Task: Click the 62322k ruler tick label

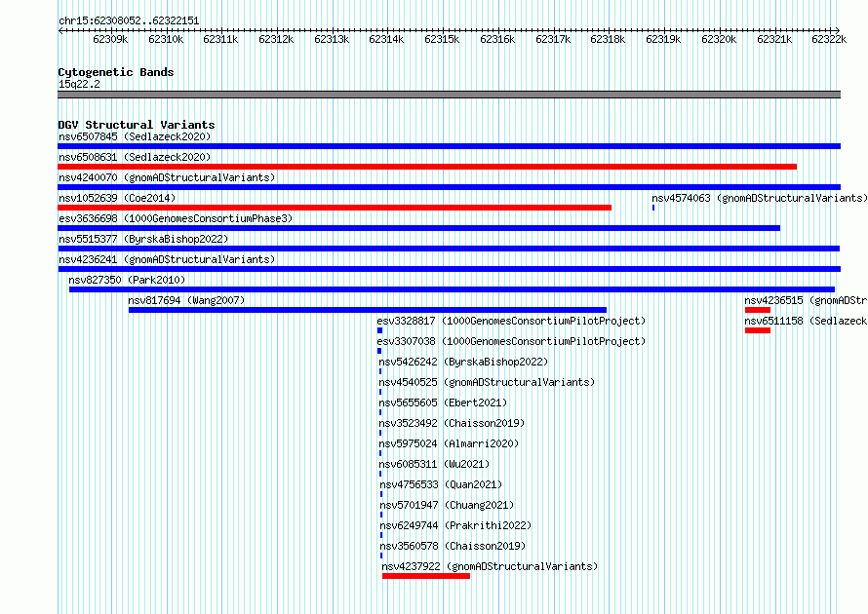Action: coord(829,39)
